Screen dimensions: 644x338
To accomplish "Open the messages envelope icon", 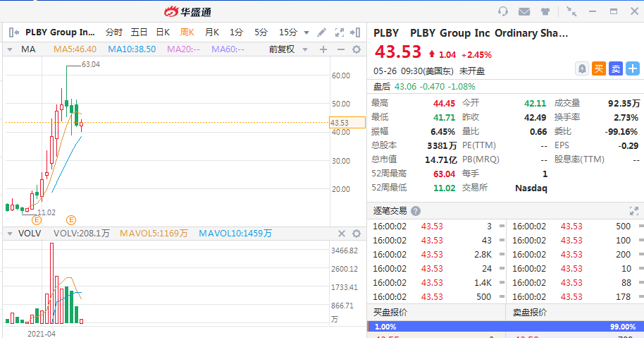I will pos(524,11).
